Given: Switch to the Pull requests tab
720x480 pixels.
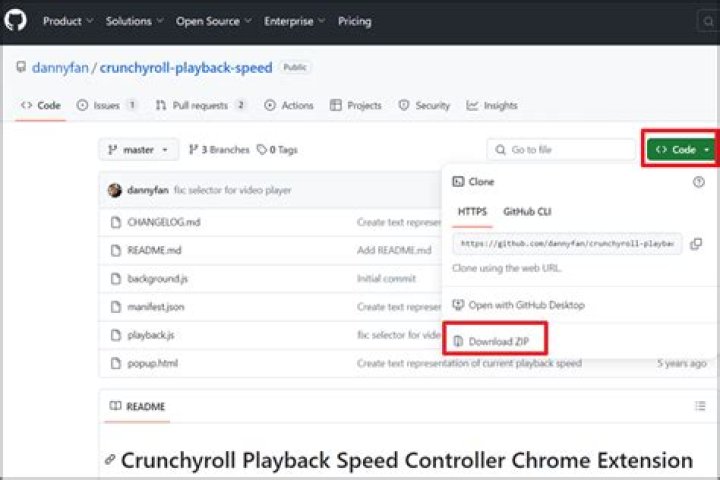Looking at the screenshot, I should [201, 105].
